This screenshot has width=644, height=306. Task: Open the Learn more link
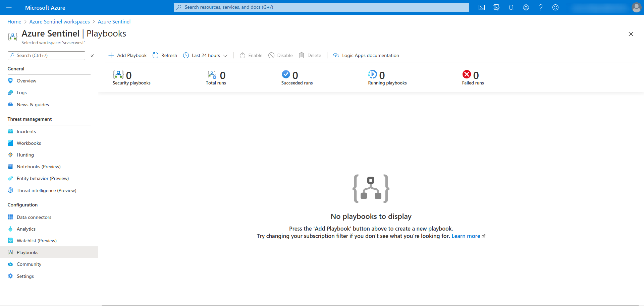[466, 236]
